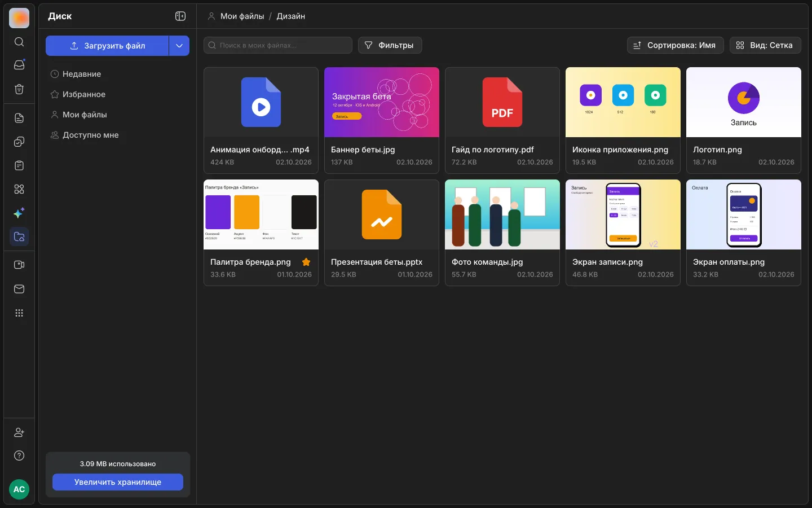
Task: Click the Загрузить файл button
Action: 107,46
